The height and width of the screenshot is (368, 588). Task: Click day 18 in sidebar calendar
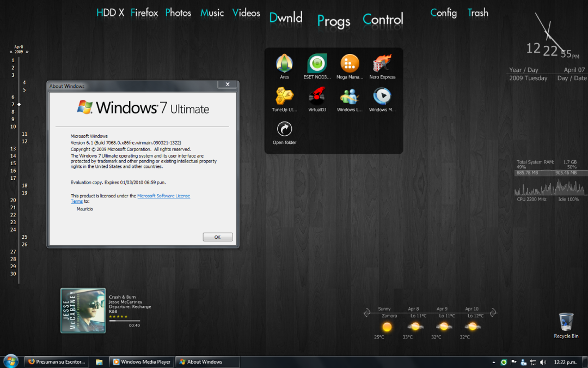click(24, 185)
